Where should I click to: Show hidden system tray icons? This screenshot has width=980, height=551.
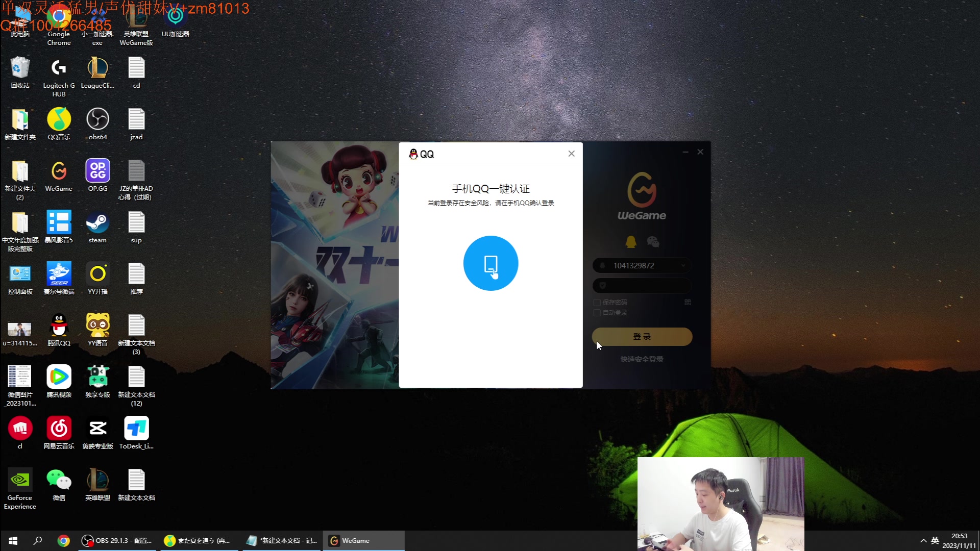coord(923,541)
